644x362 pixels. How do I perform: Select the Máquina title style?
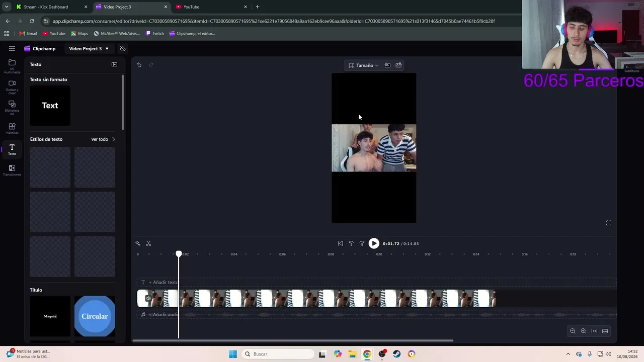tap(50, 316)
